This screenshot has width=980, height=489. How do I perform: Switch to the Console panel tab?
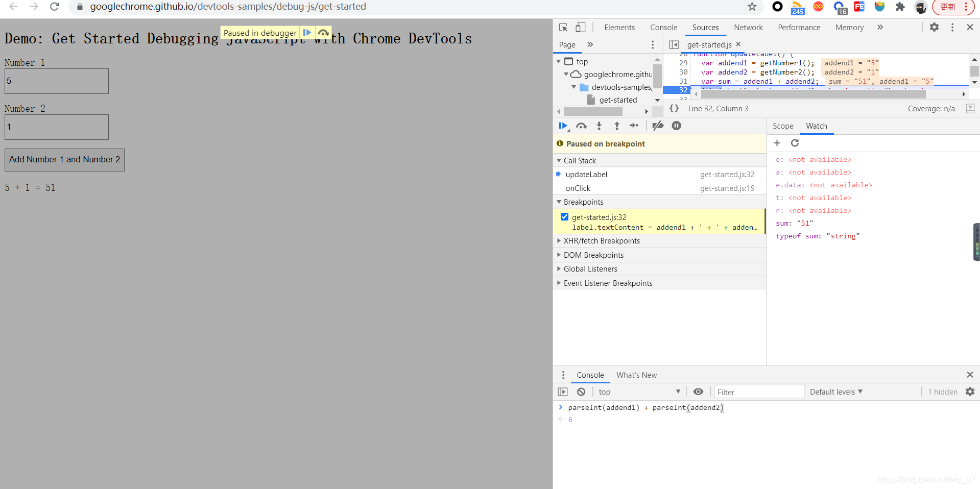point(663,28)
